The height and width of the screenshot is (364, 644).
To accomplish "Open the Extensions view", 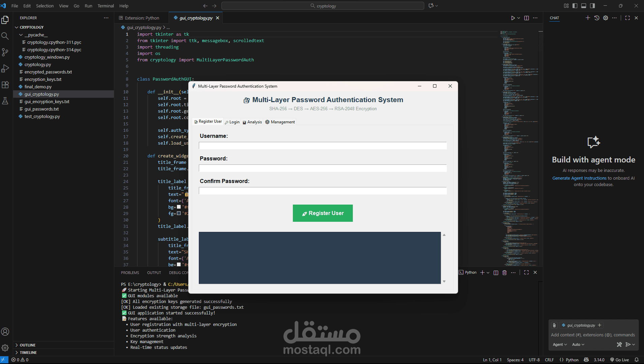I will pos(5,85).
